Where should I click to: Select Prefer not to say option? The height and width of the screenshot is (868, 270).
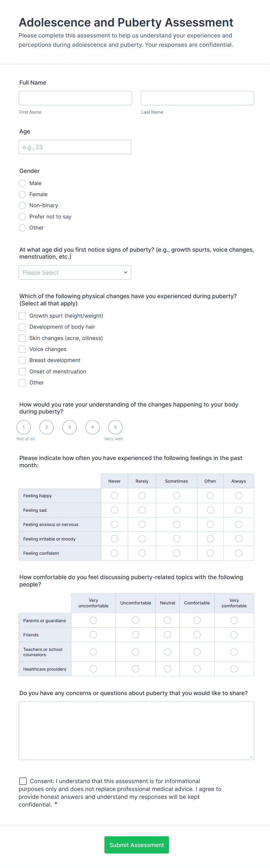coord(22,217)
